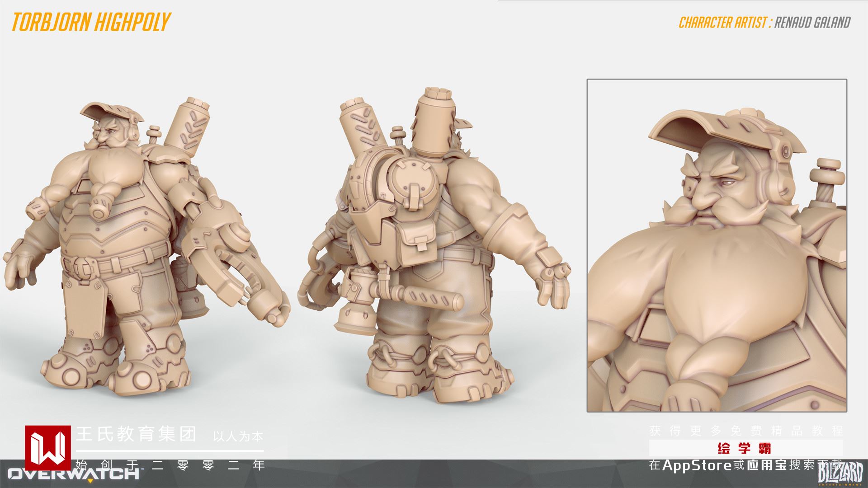Open the close-up face render panel
This screenshot has height=488, width=868.
[x=717, y=245]
